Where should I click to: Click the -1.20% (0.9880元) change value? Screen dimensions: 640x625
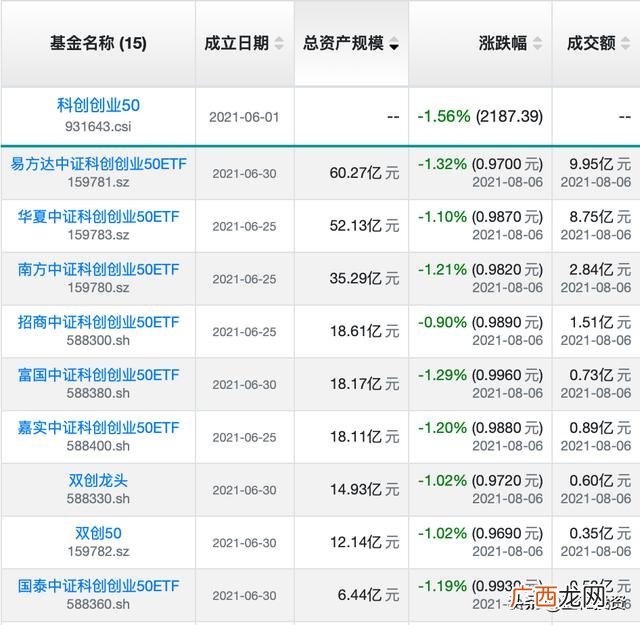coord(480,427)
